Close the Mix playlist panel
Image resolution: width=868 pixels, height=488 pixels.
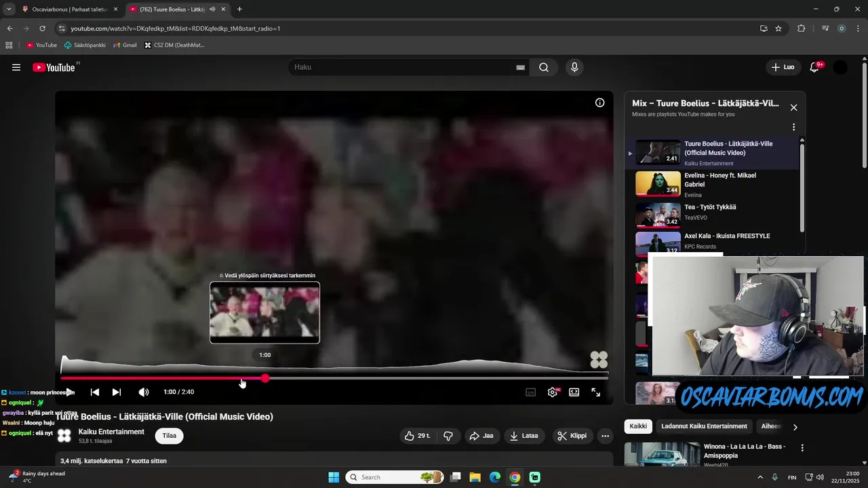(793, 107)
